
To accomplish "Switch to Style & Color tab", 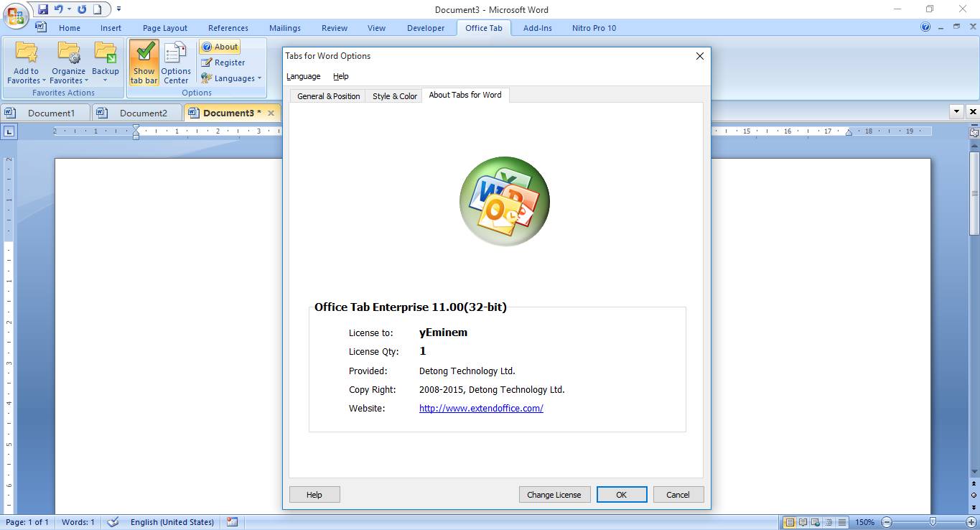I will [x=394, y=96].
